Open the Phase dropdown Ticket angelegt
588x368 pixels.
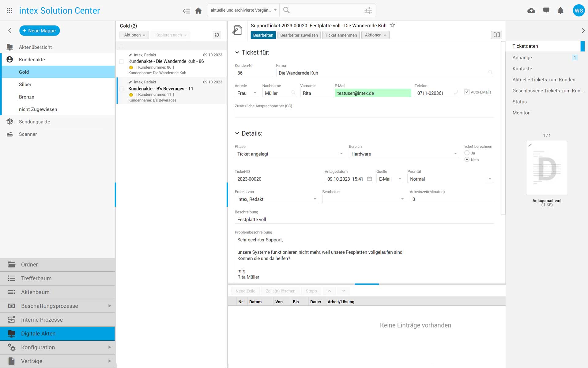(290, 154)
